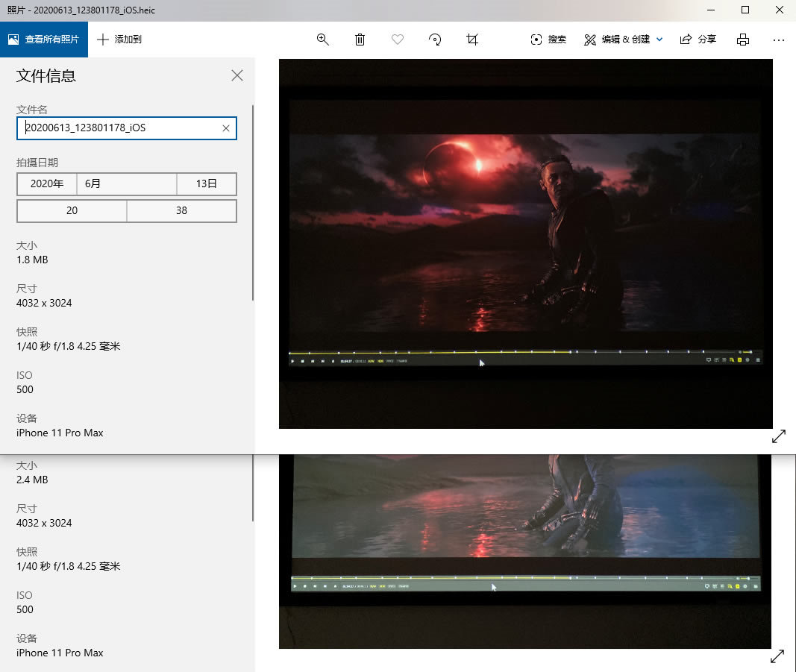
Task: Go back via 查看所有照片 button
Action: pos(44,40)
